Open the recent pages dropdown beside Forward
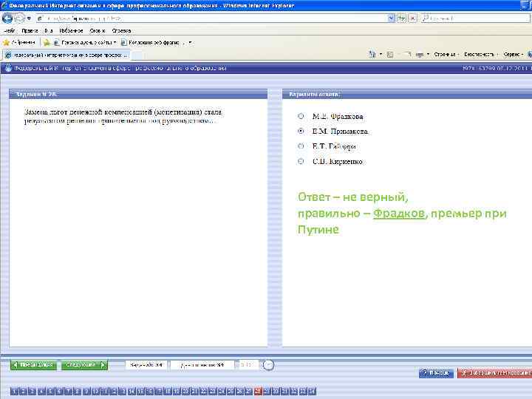532x399 pixels. coord(29,18)
